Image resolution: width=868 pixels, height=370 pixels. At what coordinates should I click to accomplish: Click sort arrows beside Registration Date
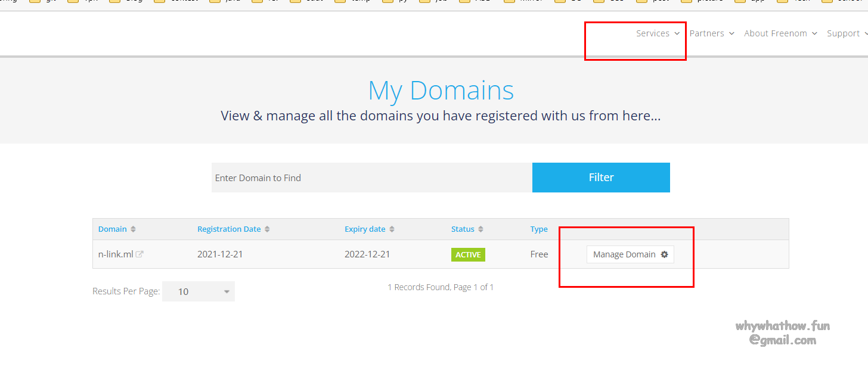tap(267, 229)
